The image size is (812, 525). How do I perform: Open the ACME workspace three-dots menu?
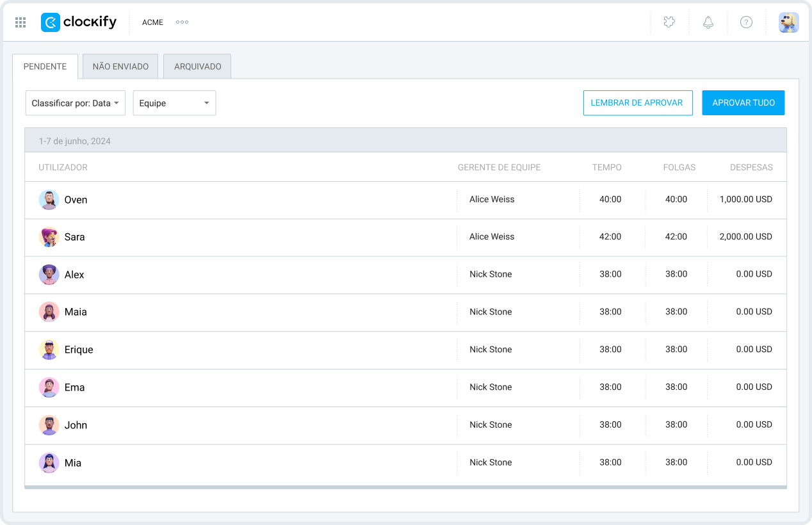(x=182, y=22)
